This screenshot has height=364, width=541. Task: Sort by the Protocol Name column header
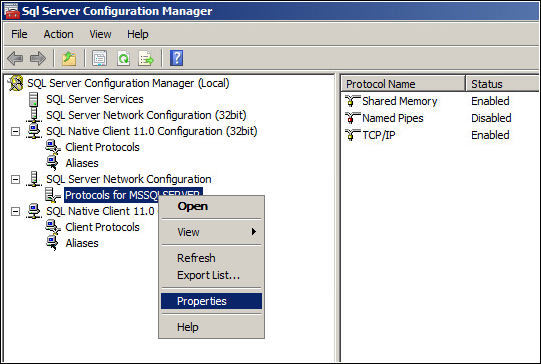[403, 84]
